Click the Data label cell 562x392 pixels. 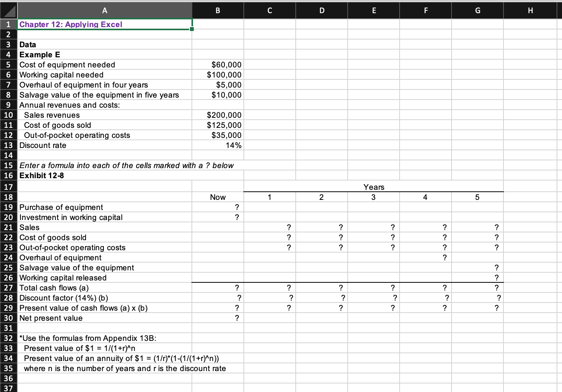[x=105, y=44]
